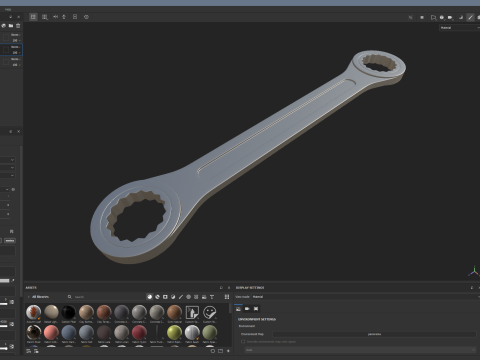Screen dimensions: 480x360
Task: Filter assets by smart materials icon
Action: click(157, 297)
